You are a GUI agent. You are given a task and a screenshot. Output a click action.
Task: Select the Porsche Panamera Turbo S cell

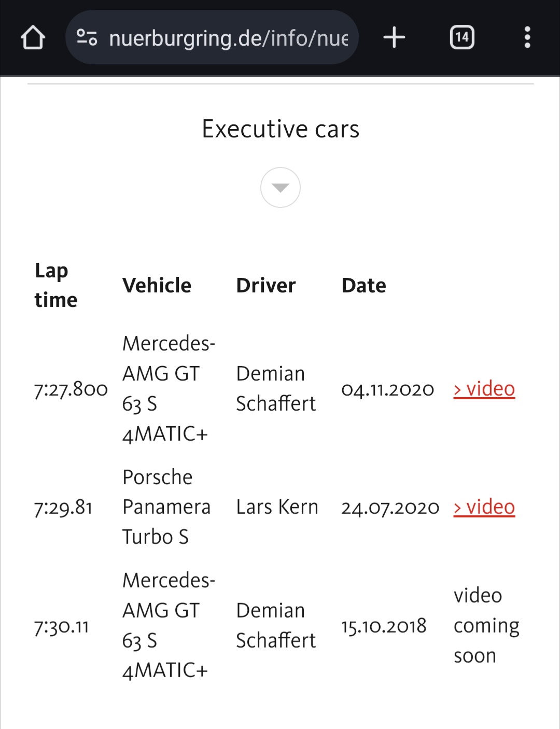[166, 507]
